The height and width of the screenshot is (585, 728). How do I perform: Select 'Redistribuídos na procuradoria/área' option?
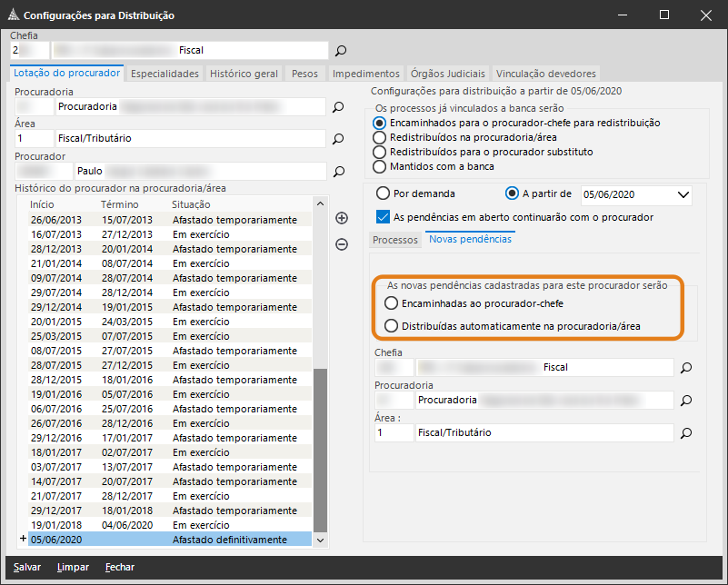(380, 137)
